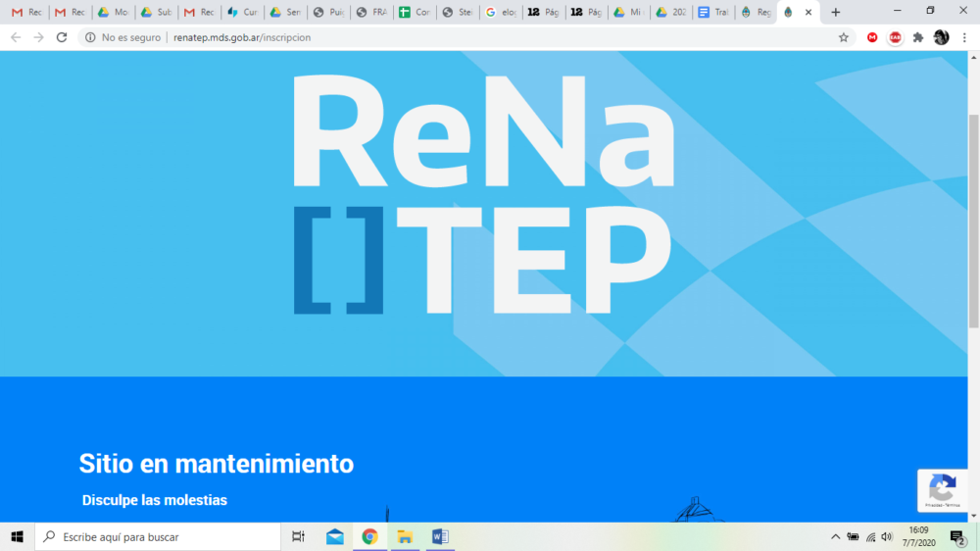Switch to the 'Cur' tab

(242, 12)
